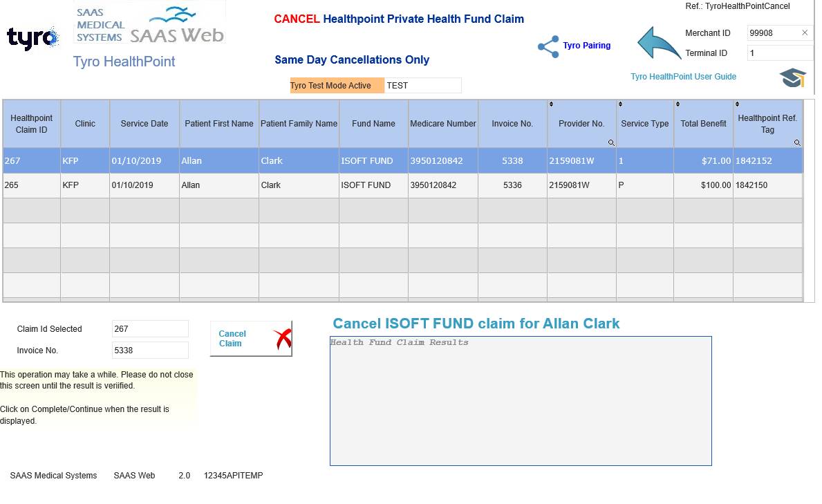822x504 pixels.
Task: Click the Patient First Name column header
Action: click(219, 124)
